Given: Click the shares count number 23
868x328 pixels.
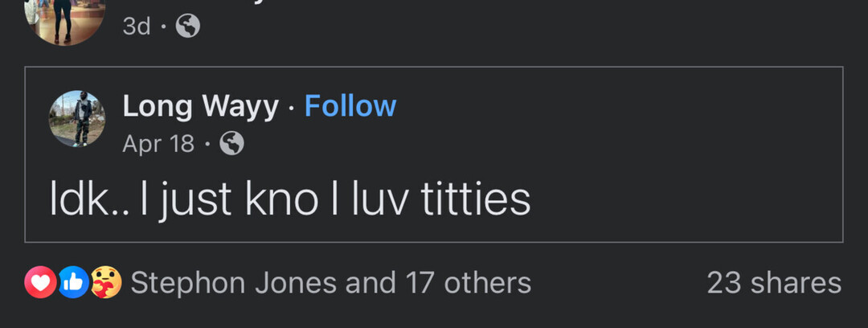Looking at the screenshot, I should [723, 283].
